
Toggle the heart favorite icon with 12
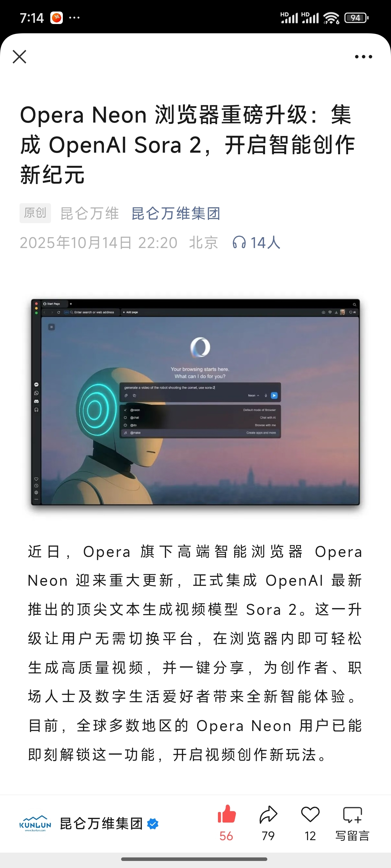point(310,815)
